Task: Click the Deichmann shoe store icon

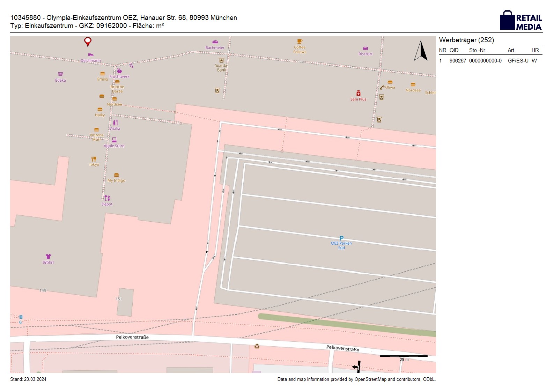Action: pyautogui.click(x=91, y=55)
